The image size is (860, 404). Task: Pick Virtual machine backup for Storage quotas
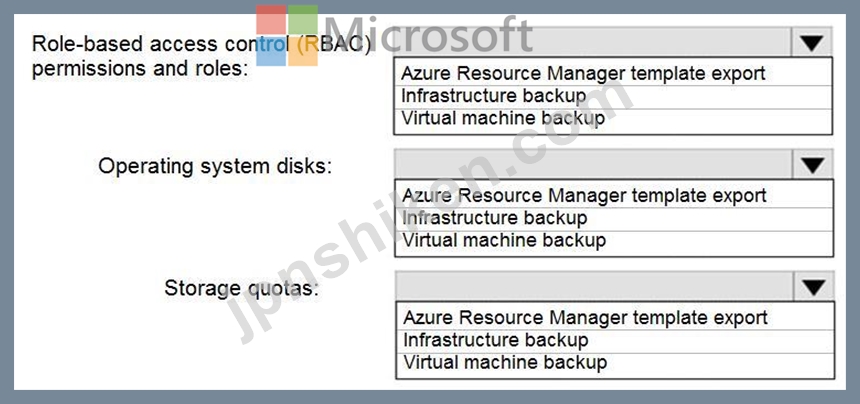[x=615, y=364]
